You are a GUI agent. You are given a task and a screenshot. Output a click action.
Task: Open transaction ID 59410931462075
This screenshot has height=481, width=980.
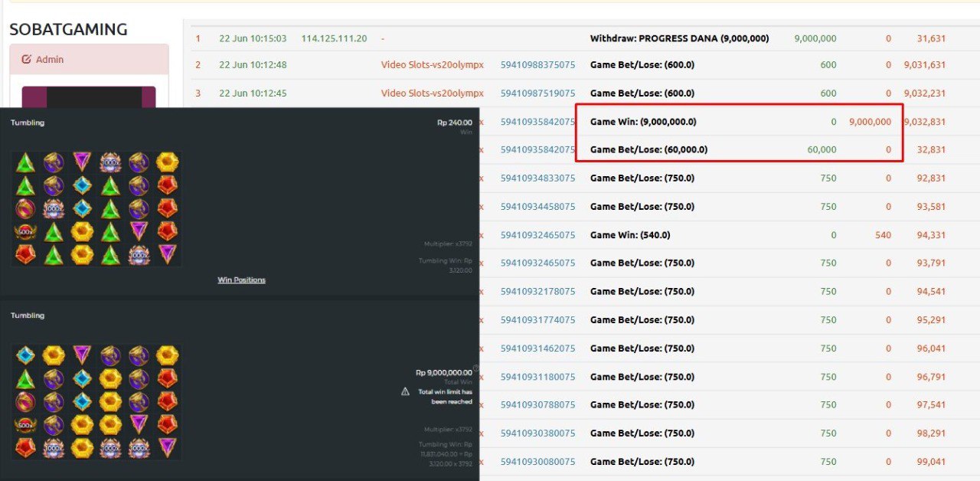click(537, 348)
